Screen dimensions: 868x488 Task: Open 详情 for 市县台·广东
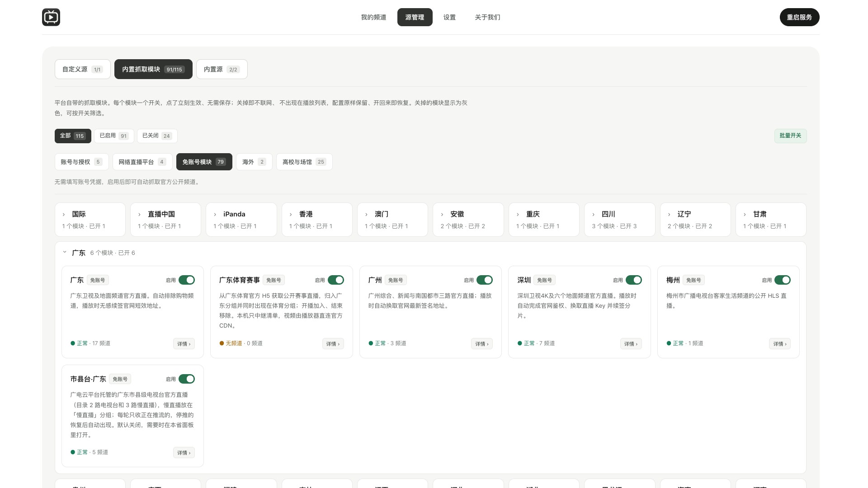(x=184, y=453)
